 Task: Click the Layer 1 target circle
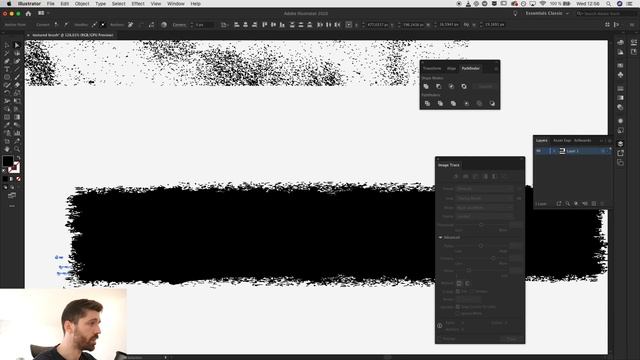[x=603, y=151]
